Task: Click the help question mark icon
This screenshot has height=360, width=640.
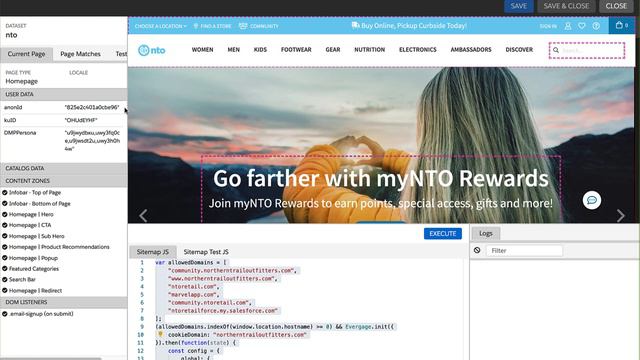Action: click(x=596, y=26)
